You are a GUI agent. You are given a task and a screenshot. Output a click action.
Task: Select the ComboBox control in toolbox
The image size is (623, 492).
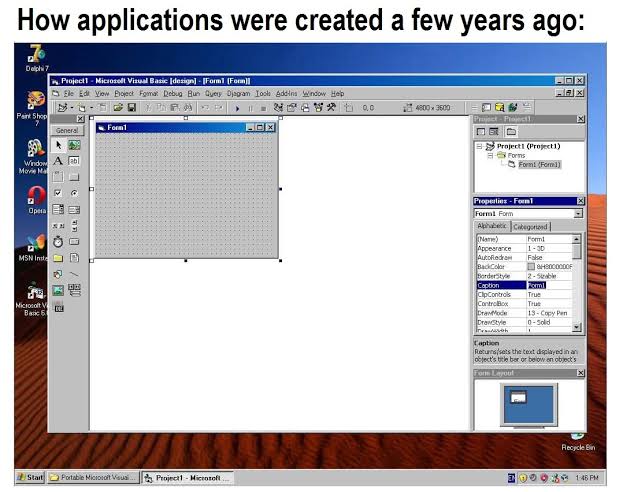[x=58, y=209]
